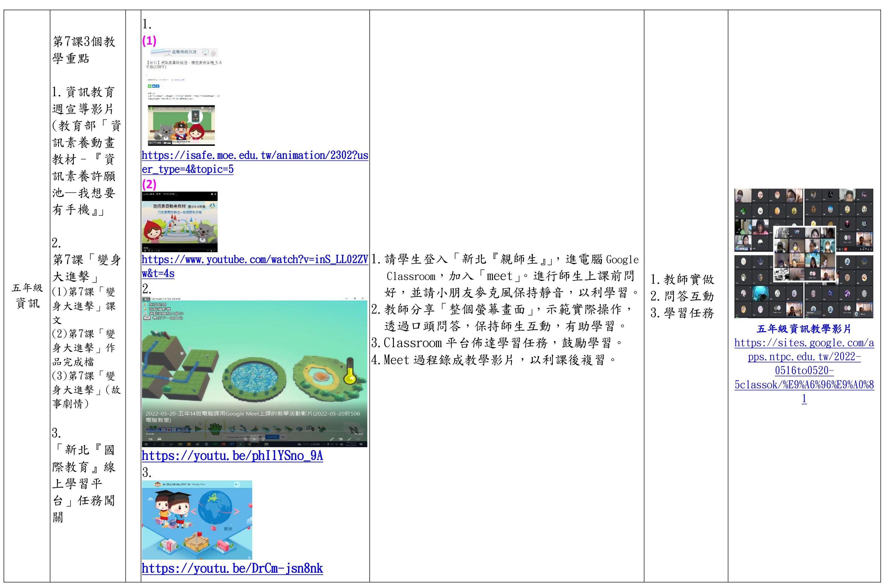Image resolution: width=890 pixels, height=588 pixels.
Task: Click the play button in the Meet recording player
Action: (x=255, y=439)
